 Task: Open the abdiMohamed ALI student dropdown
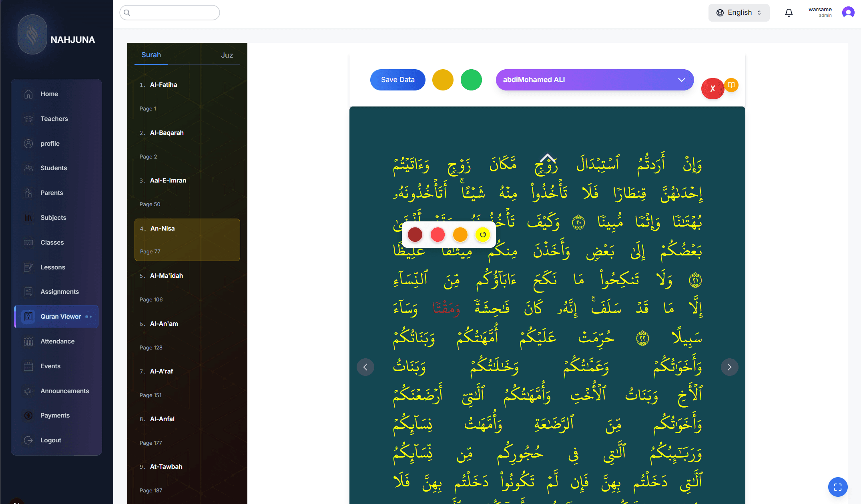pos(595,80)
